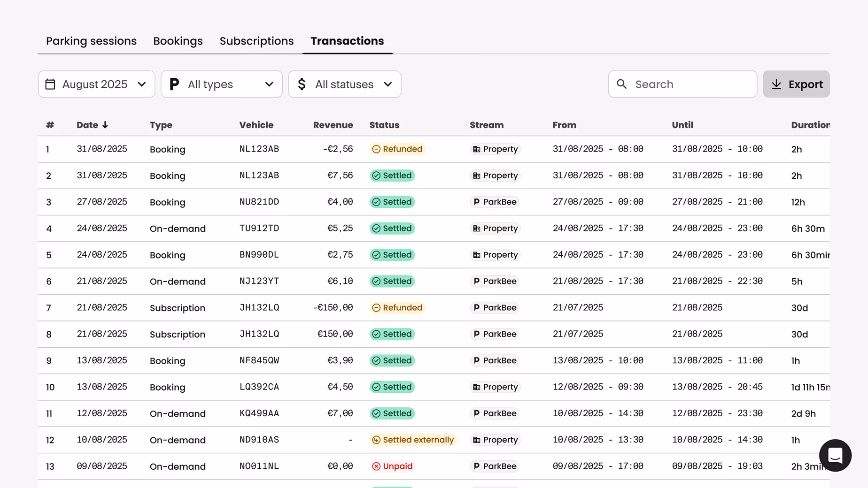Click vehicle plate LQ392CA

coord(259,387)
